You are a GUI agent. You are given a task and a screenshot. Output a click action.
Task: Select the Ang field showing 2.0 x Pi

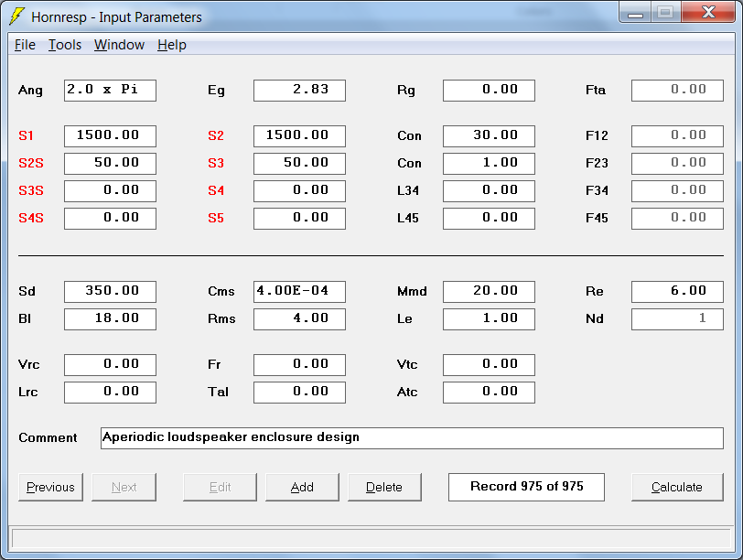coord(110,91)
